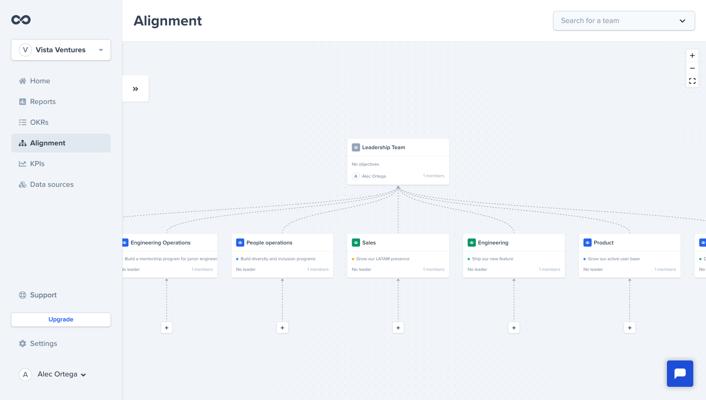Image resolution: width=706 pixels, height=400 pixels.
Task: Add a sub-team under Product
Action: [x=630, y=327]
